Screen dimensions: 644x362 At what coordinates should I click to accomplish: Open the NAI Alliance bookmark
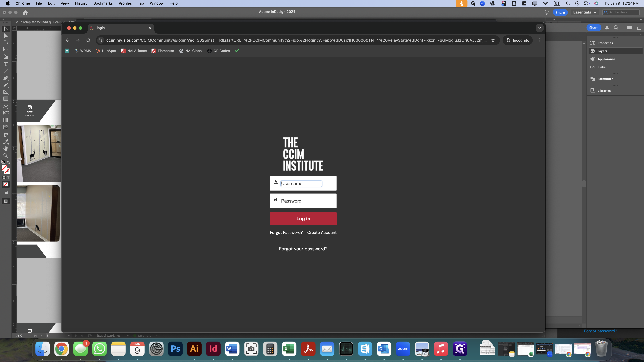[134, 51]
